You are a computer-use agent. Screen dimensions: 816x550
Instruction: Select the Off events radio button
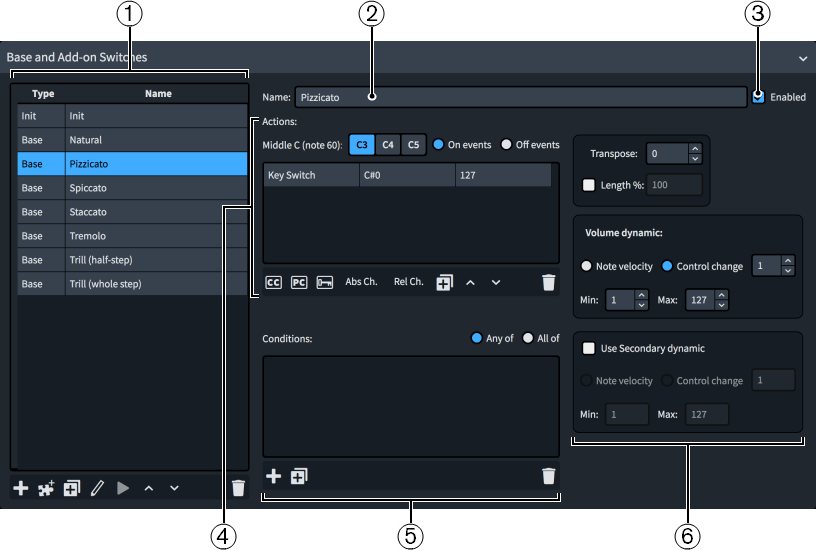506,145
